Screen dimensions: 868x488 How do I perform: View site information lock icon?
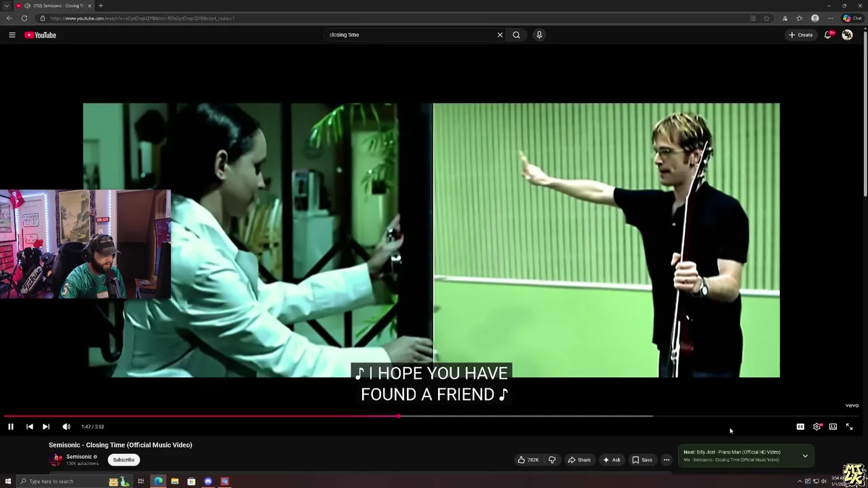(x=42, y=18)
